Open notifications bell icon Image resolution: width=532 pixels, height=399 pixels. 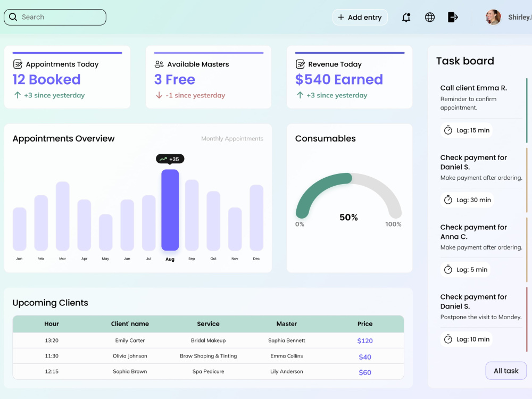click(x=406, y=18)
